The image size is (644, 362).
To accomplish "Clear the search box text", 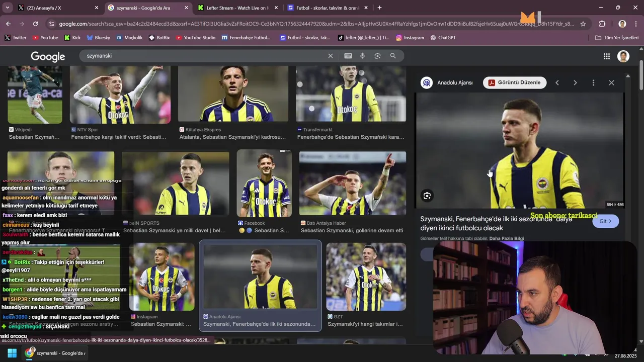I will 331,56.
